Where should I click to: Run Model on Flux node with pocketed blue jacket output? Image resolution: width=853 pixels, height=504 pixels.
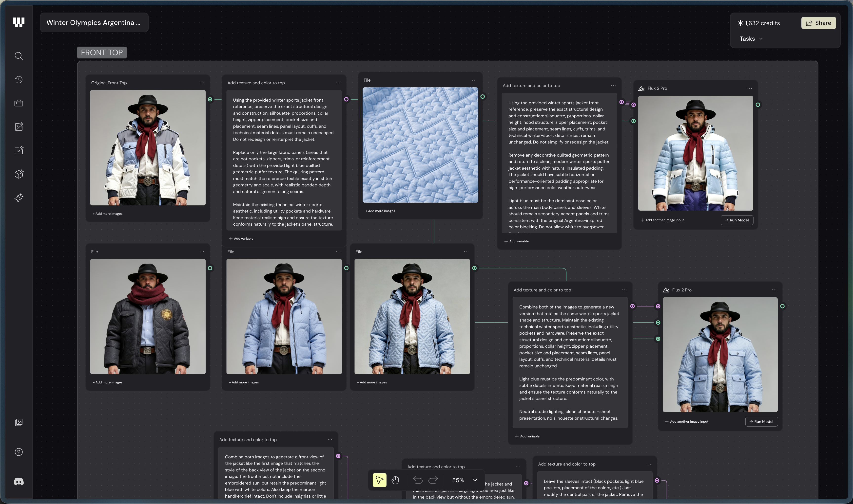point(761,421)
